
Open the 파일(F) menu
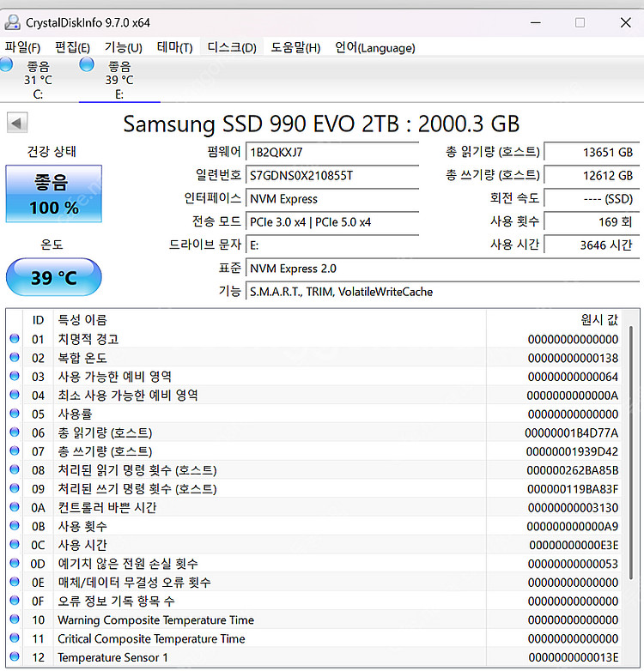pos(22,47)
